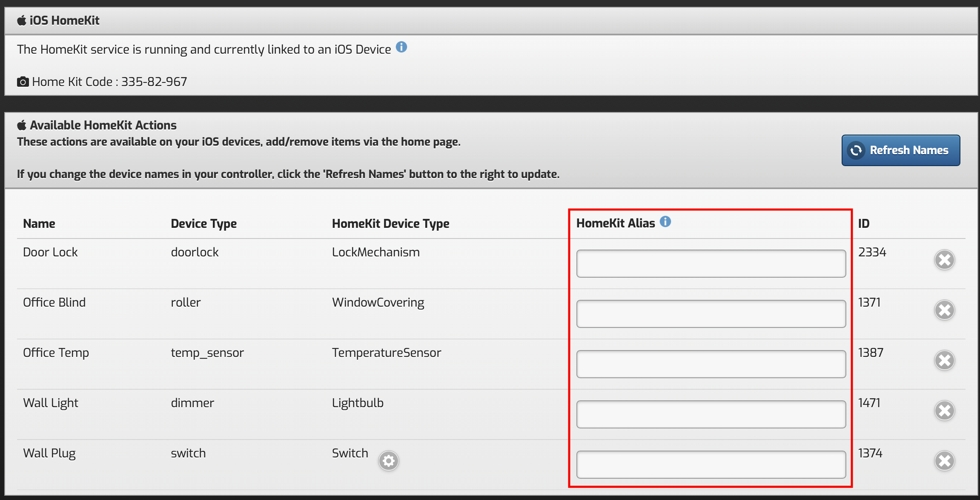Open gear settings for Switch device type
This screenshot has width=980, height=500.
pos(388,461)
